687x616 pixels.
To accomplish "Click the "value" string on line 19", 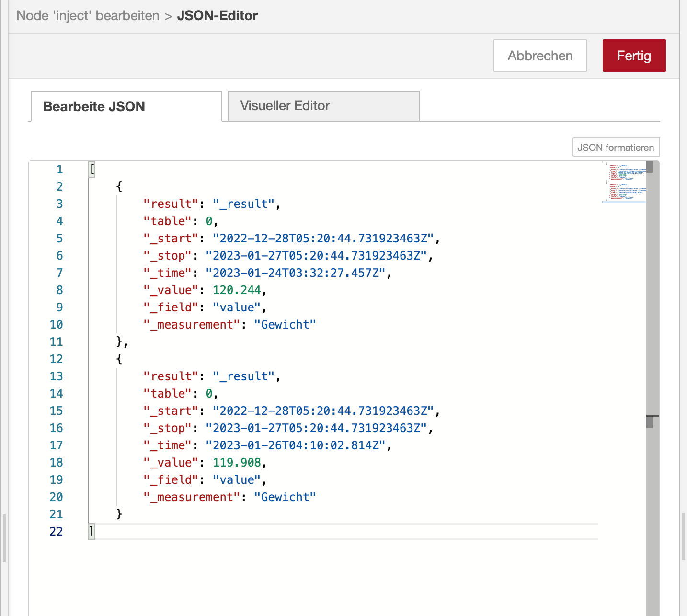I will pos(237,479).
